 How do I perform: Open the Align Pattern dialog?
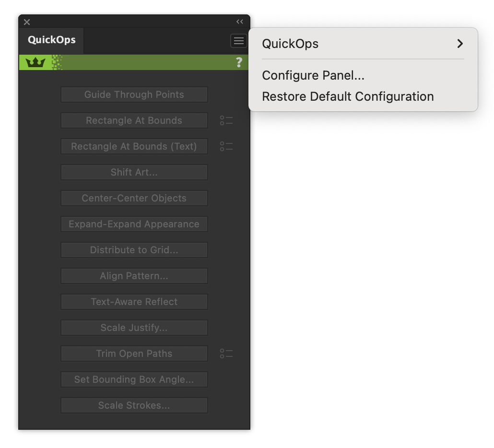click(134, 276)
